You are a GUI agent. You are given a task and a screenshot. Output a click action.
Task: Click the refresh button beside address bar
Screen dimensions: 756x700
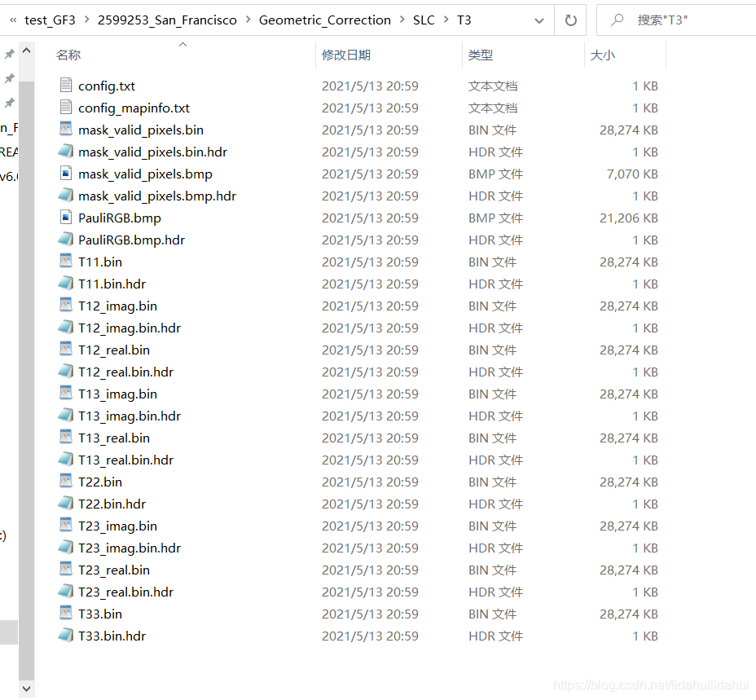click(571, 20)
